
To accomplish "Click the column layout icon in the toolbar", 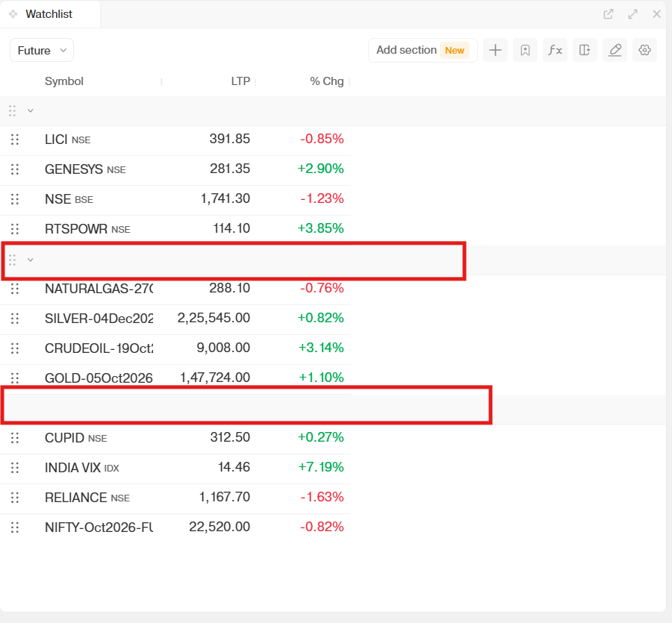I will tap(585, 50).
